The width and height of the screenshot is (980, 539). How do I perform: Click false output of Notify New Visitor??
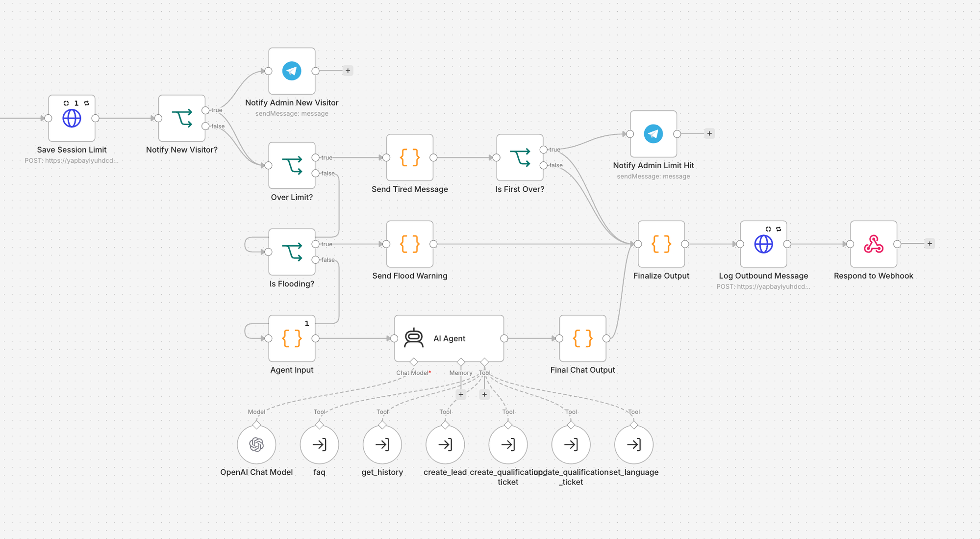click(x=205, y=126)
